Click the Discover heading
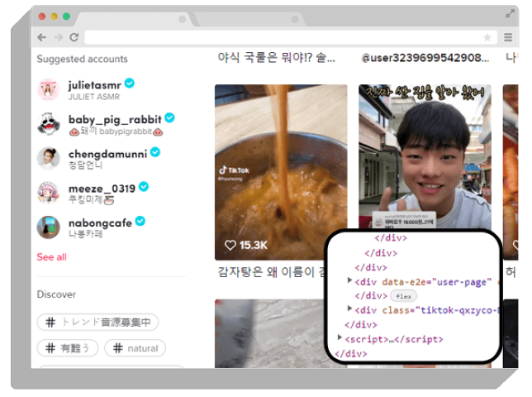Screen dimensions: 532x397 pyautogui.click(x=56, y=294)
